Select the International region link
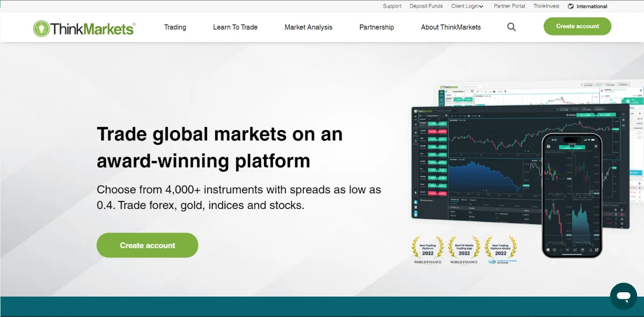Image resolution: width=644 pixels, height=317 pixels. click(592, 6)
